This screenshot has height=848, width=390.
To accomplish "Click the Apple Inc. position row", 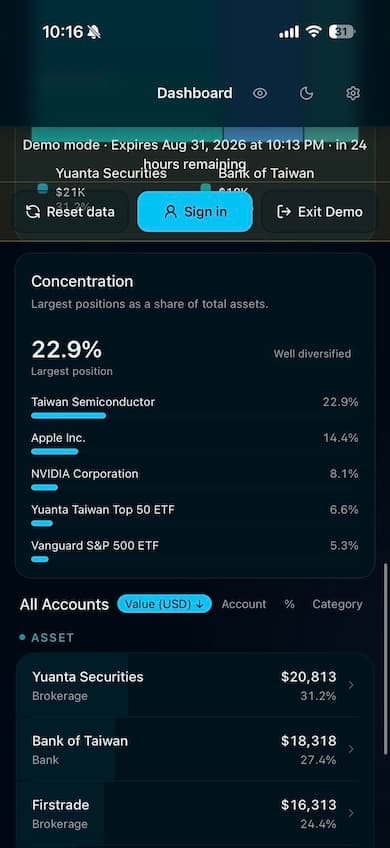I will coord(195,443).
